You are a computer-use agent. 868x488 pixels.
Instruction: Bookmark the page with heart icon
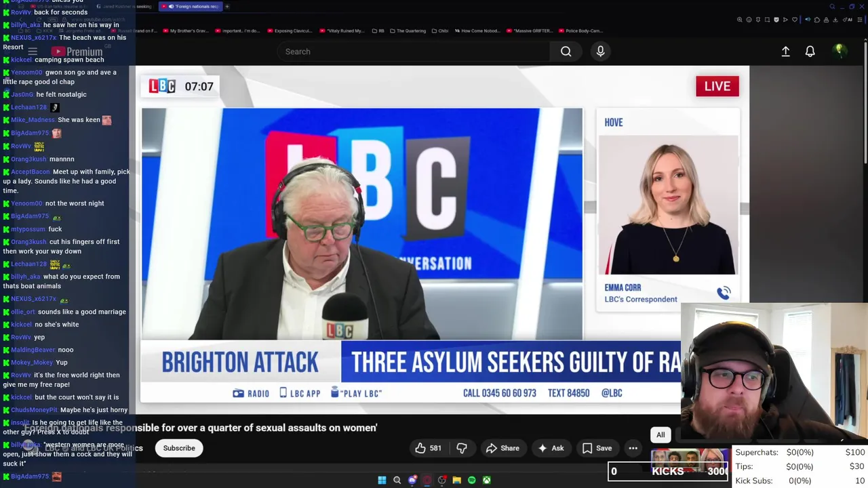(x=795, y=20)
